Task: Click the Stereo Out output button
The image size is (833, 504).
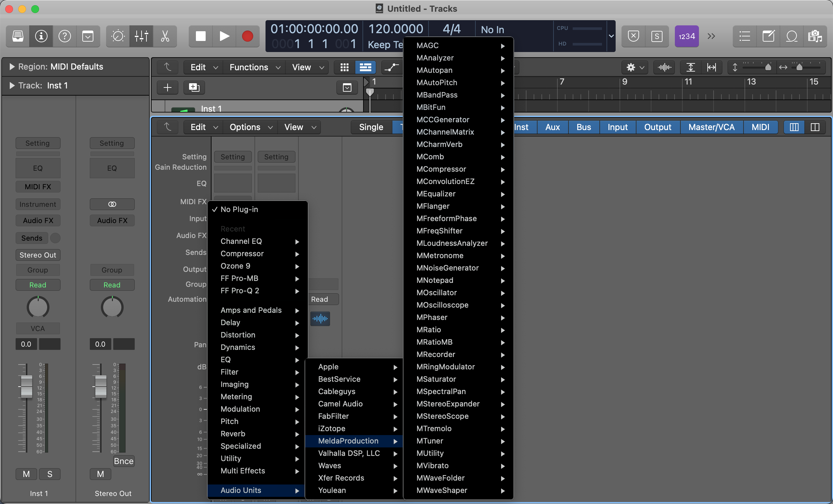Action: point(37,255)
